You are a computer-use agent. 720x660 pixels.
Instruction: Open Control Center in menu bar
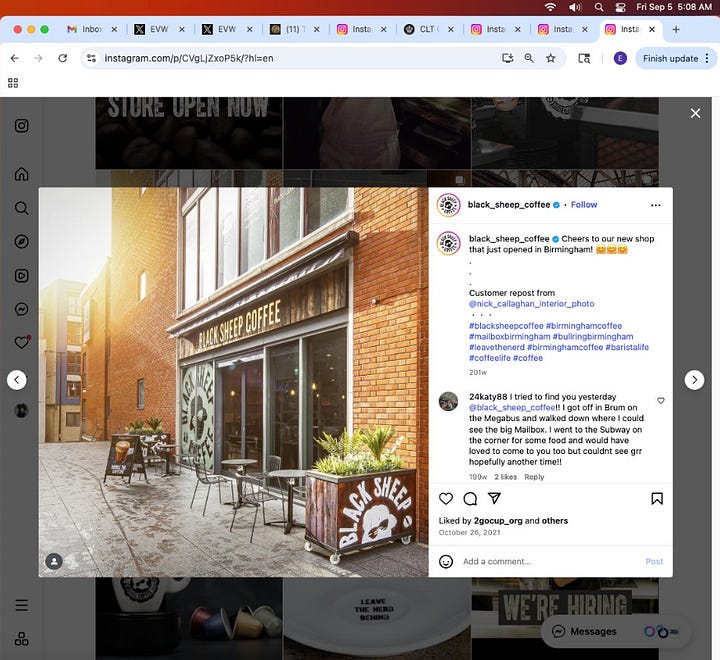pos(620,7)
